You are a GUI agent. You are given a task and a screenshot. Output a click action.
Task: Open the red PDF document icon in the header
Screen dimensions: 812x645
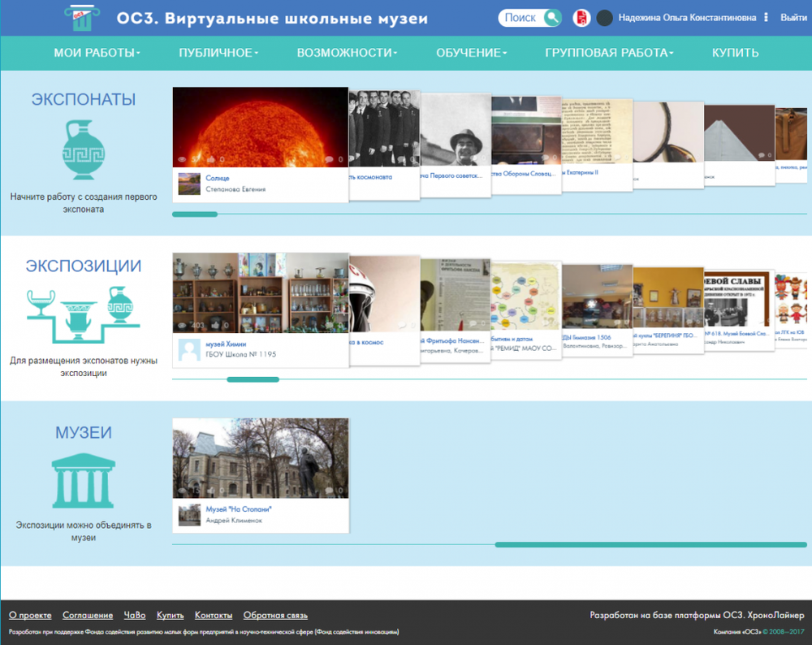[x=581, y=17]
